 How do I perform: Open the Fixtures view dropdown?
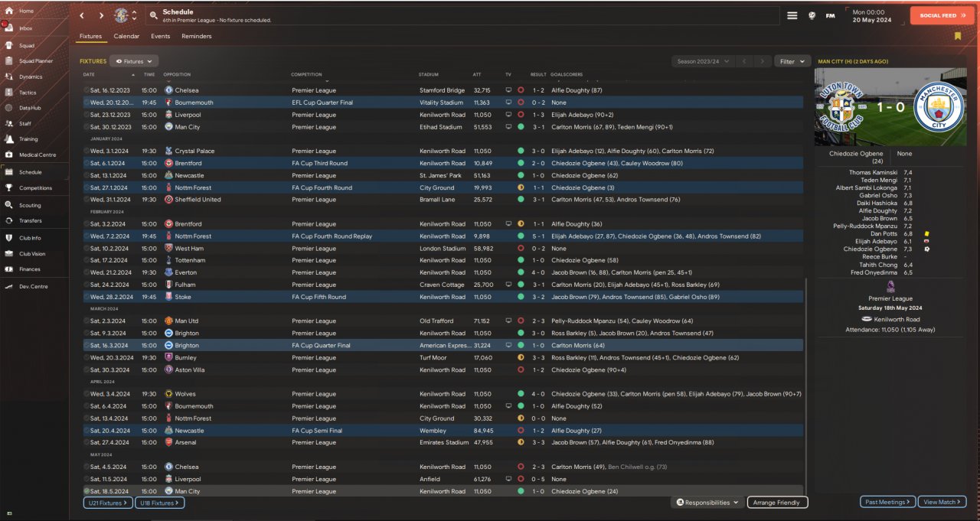(x=134, y=61)
